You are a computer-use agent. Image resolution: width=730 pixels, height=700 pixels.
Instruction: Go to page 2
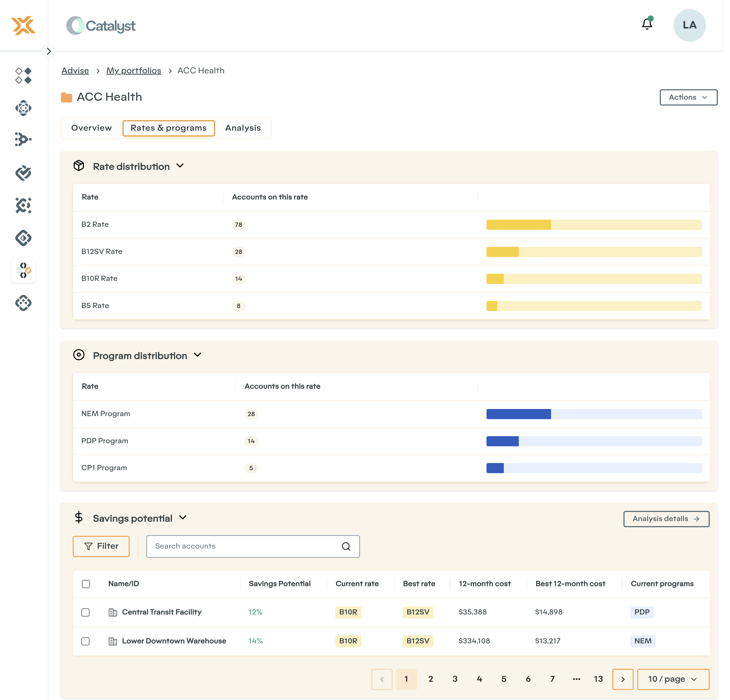[x=431, y=679]
